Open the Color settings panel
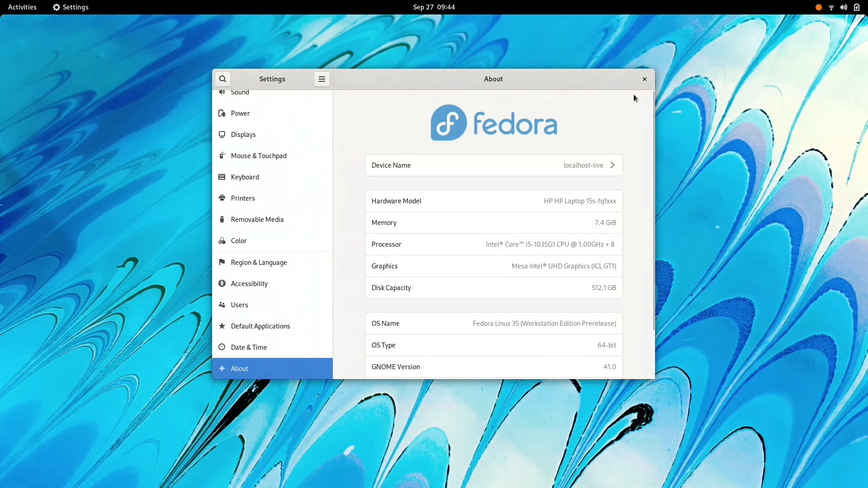 (x=272, y=240)
